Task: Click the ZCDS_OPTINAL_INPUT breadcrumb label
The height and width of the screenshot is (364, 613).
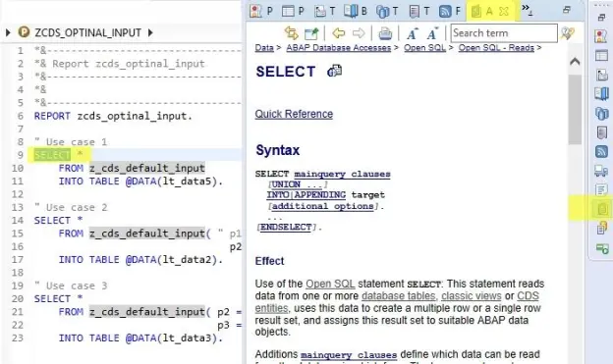Action: tap(88, 32)
